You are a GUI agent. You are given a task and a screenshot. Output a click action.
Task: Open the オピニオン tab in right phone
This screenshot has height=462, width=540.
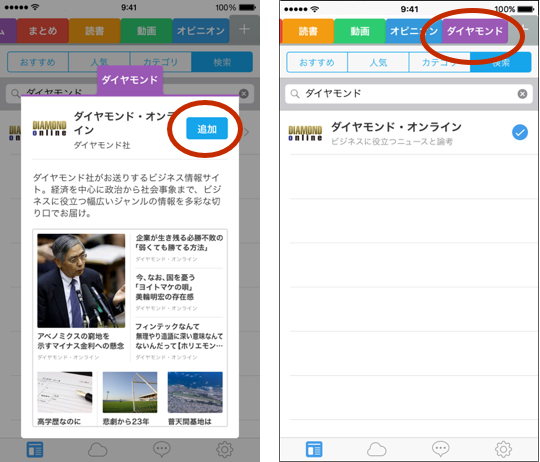coord(414,31)
